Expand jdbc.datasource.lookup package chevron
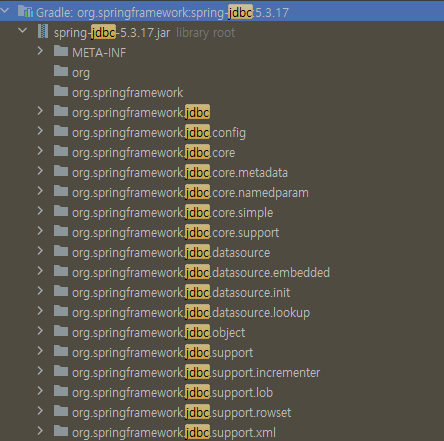This screenshot has width=444, height=441. click(x=40, y=311)
